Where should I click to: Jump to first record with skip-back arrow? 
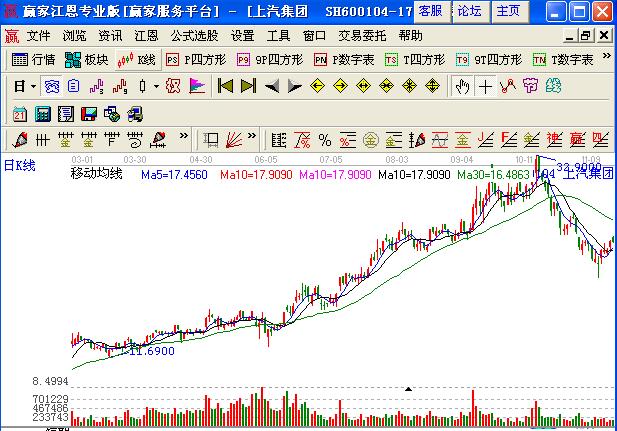(x=226, y=86)
